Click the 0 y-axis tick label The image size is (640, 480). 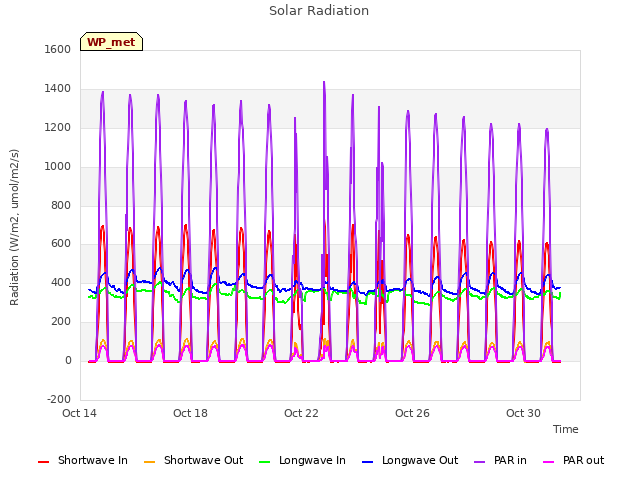click(x=68, y=361)
